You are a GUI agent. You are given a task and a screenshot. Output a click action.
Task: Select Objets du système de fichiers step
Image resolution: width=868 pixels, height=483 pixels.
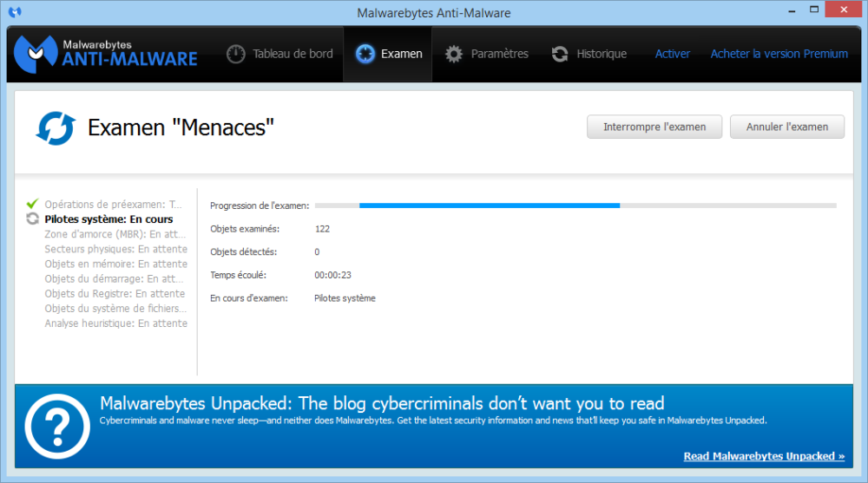[115, 308]
